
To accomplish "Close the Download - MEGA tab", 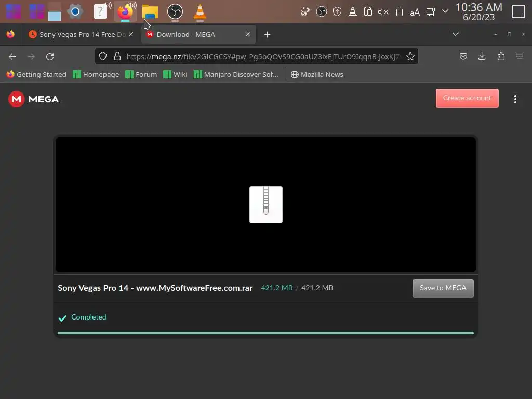I will click(x=248, y=34).
